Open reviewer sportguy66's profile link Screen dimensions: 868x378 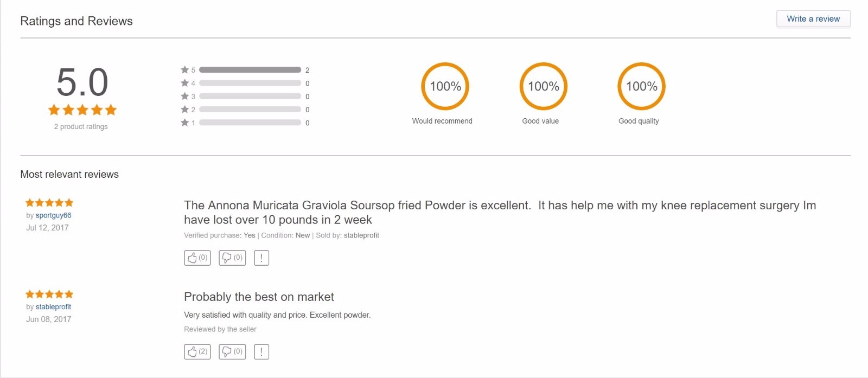tap(53, 215)
